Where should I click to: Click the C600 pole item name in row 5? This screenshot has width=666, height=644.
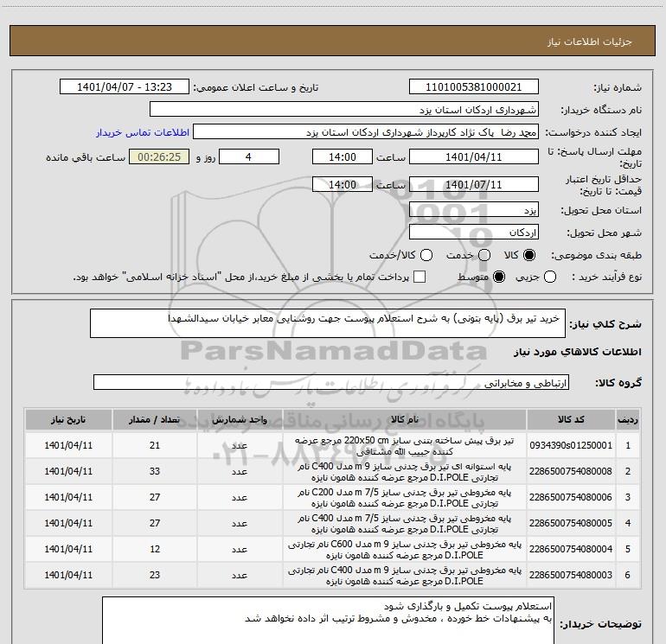pos(405,549)
